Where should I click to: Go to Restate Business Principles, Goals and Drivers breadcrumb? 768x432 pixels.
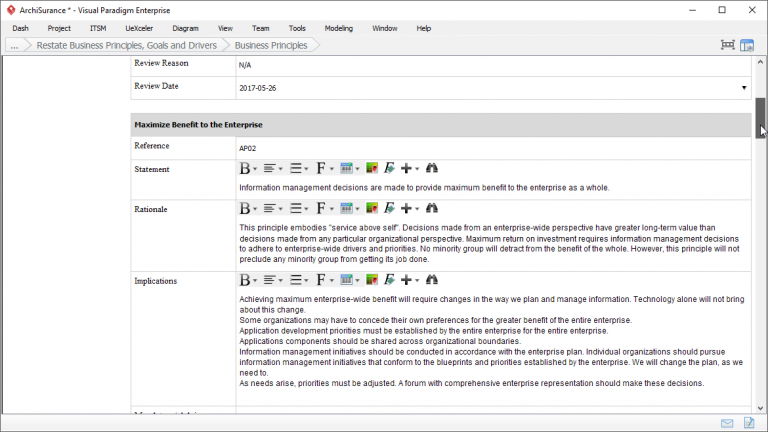point(126,45)
